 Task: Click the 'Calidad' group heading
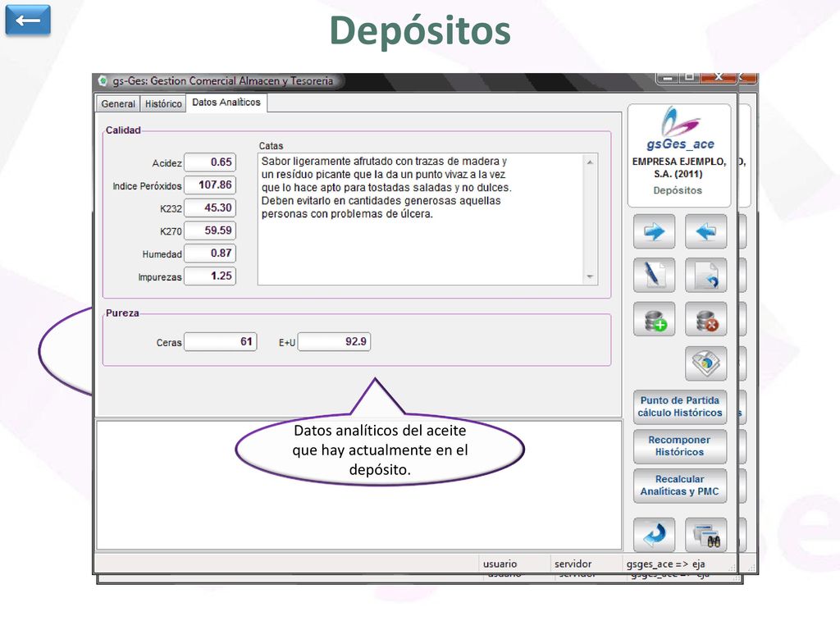coord(123,130)
